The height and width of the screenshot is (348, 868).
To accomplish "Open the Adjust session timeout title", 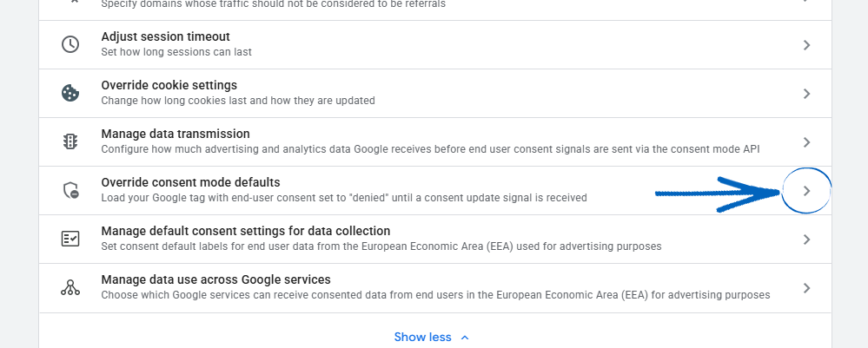I will 165,36.
